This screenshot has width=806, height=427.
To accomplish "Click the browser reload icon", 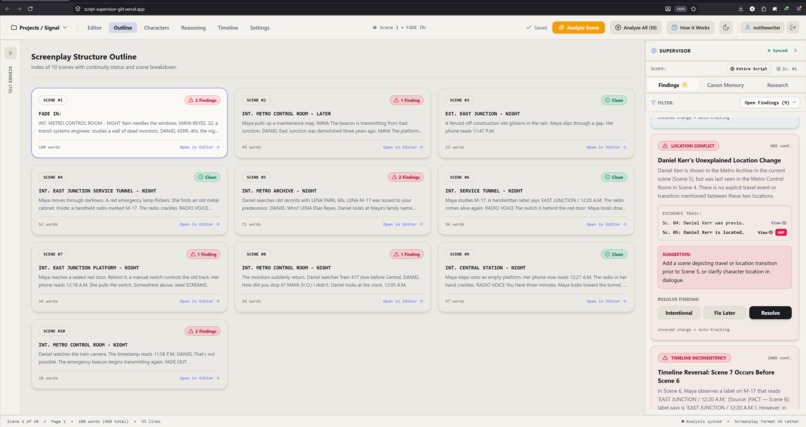I will click(30, 9).
